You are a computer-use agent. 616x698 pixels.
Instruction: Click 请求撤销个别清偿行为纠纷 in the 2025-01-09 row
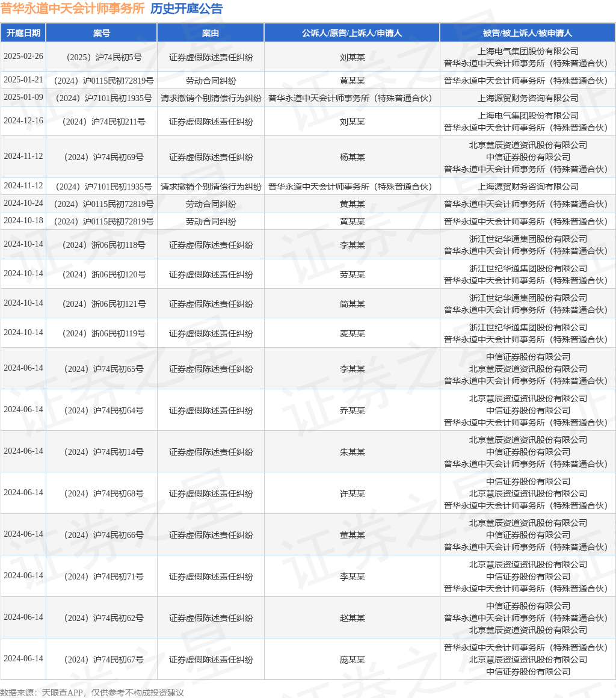point(211,98)
